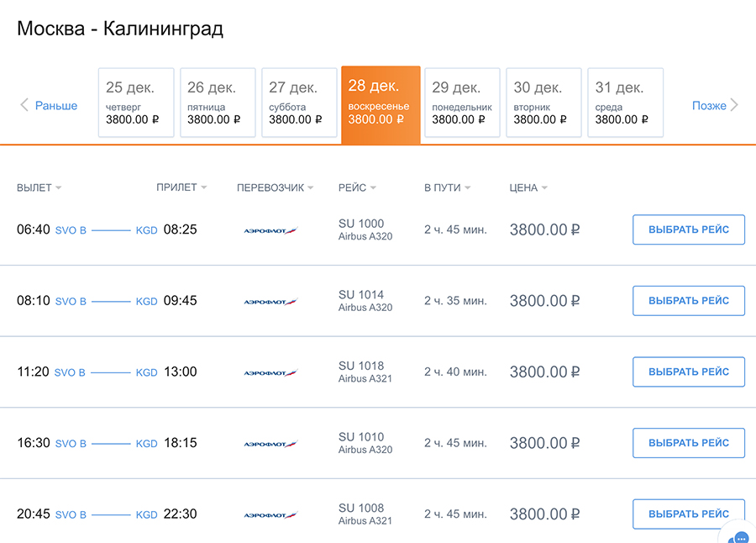Image resolution: width=756 pixels, height=543 pixels.
Task: Click Aeroflot logo on SU 1008 row
Action: pyautogui.click(x=270, y=514)
